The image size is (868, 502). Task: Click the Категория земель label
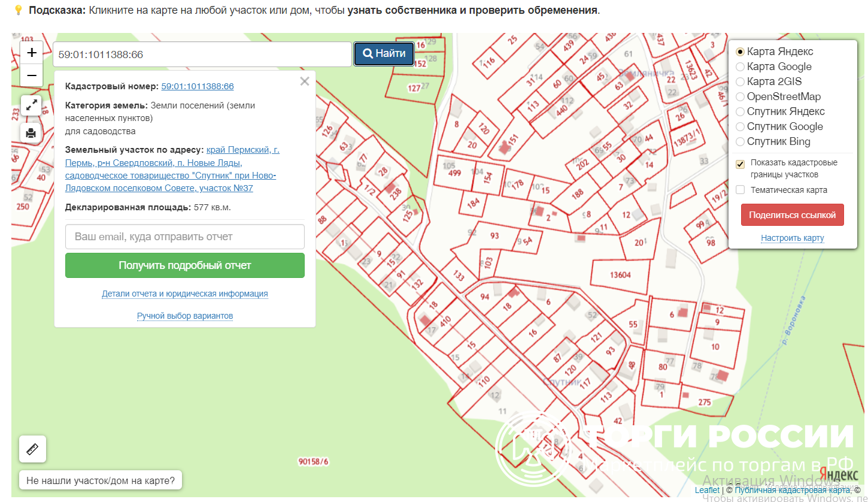(x=106, y=105)
